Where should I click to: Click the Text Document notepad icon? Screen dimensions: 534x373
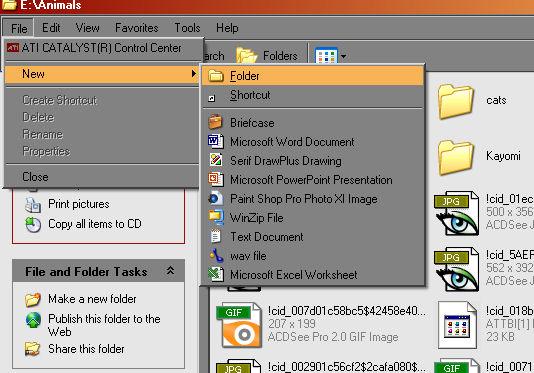215,236
